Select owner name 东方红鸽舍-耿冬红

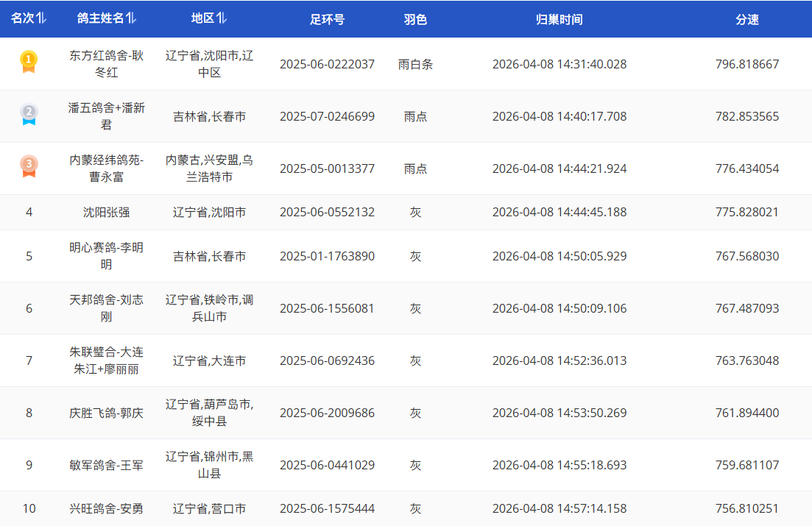click(107, 64)
